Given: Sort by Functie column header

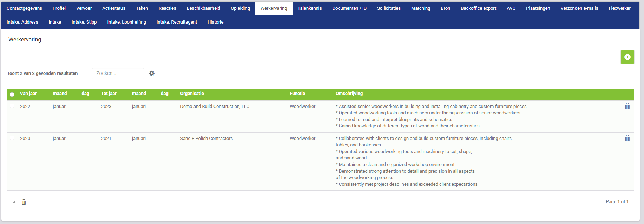Looking at the screenshot, I should pos(297,94).
